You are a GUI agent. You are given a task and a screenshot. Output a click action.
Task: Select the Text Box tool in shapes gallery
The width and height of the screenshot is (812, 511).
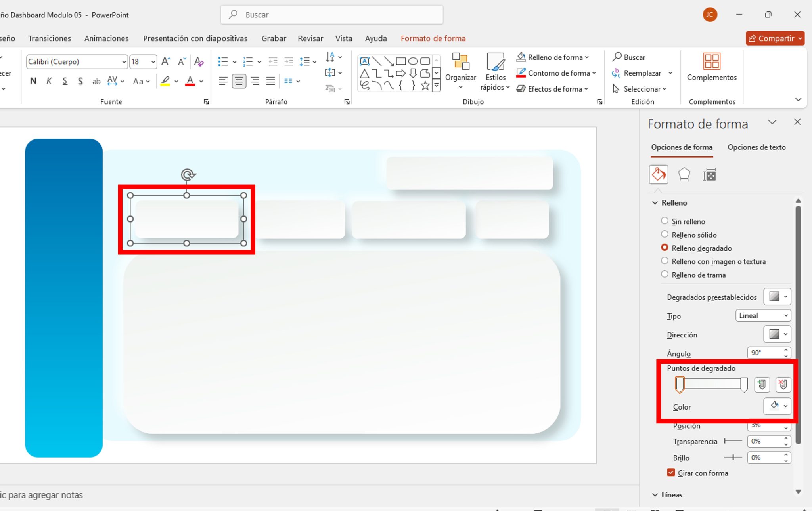coord(365,61)
